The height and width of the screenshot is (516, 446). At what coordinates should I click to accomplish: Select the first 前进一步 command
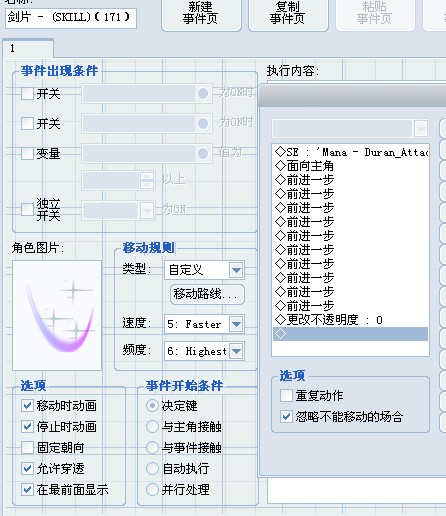pos(350,180)
